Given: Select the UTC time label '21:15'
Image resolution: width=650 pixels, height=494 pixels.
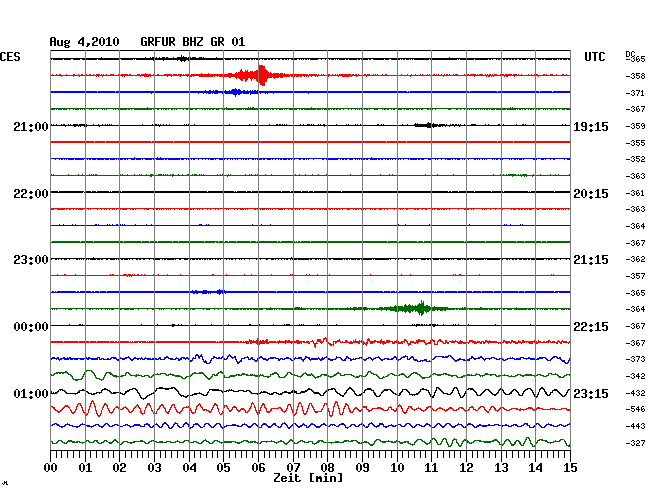Looking at the screenshot, I should [x=591, y=260].
